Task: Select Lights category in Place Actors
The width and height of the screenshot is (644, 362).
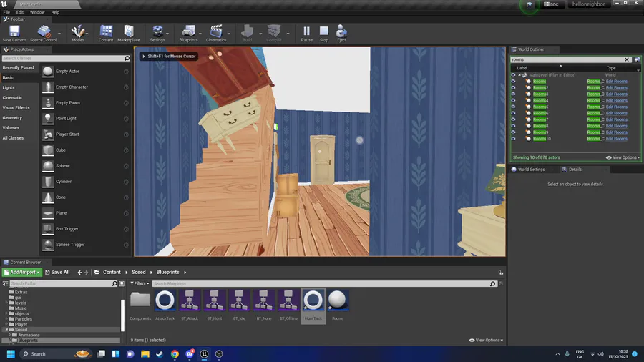Action: [x=9, y=88]
